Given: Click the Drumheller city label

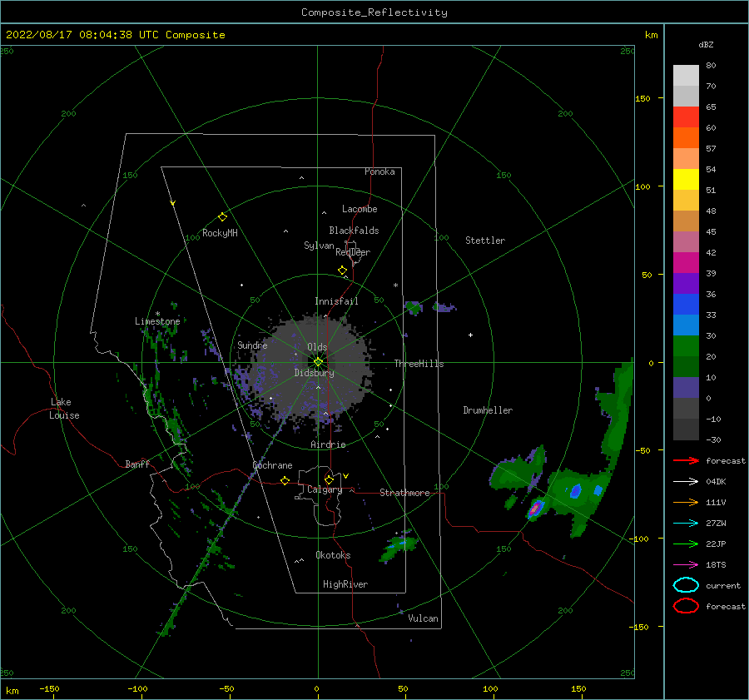Looking at the screenshot, I should click(x=488, y=410).
